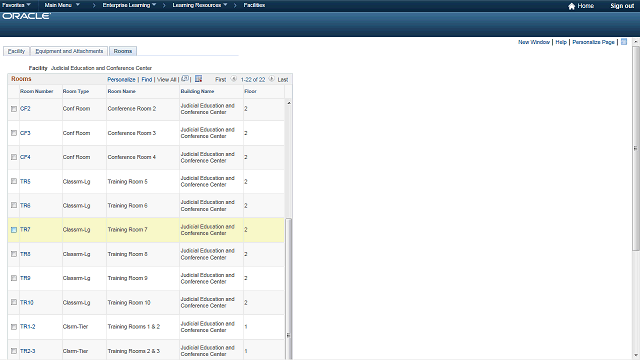Click Rooms grid scroll-up arrow

click(289, 103)
